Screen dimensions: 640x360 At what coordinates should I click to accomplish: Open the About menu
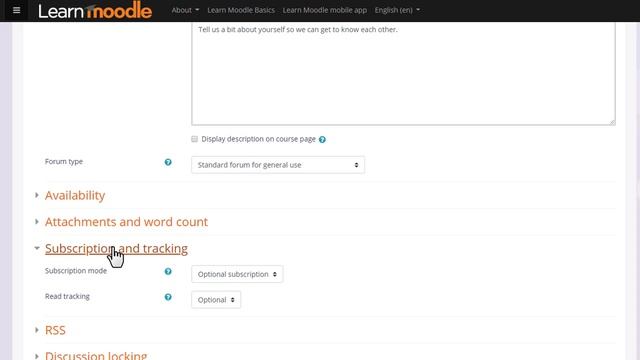(185, 10)
